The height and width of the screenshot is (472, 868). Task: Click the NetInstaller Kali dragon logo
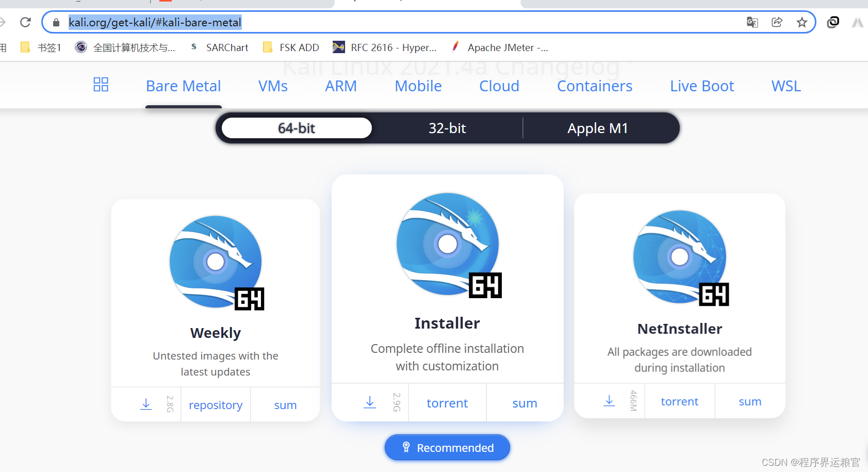click(x=681, y=258)
